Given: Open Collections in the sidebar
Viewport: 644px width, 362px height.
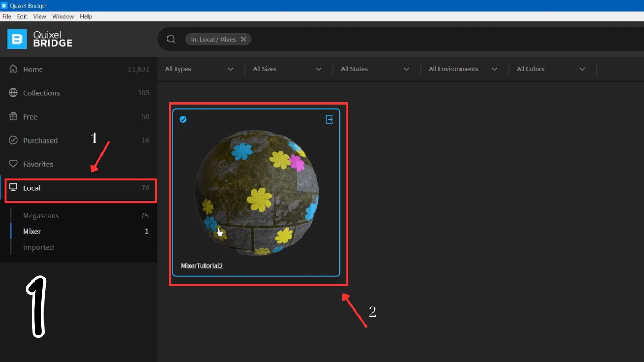Looking at the screenshot, I should coord(78,93).
